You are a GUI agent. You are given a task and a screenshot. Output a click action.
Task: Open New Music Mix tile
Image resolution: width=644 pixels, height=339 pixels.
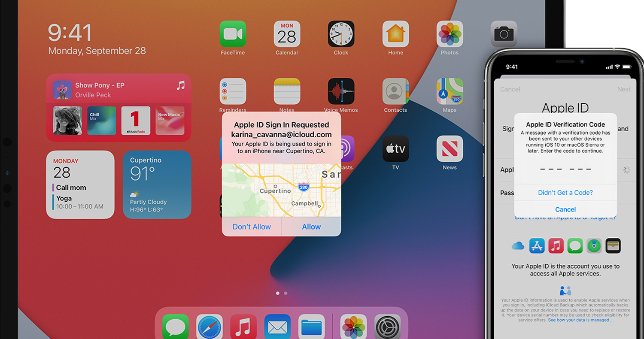click(x=170, y=121)
